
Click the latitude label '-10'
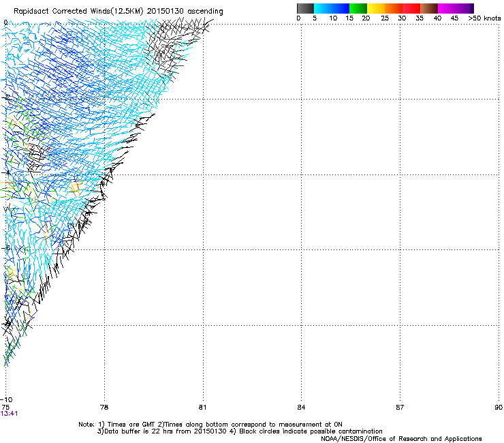tap(6, 400)
